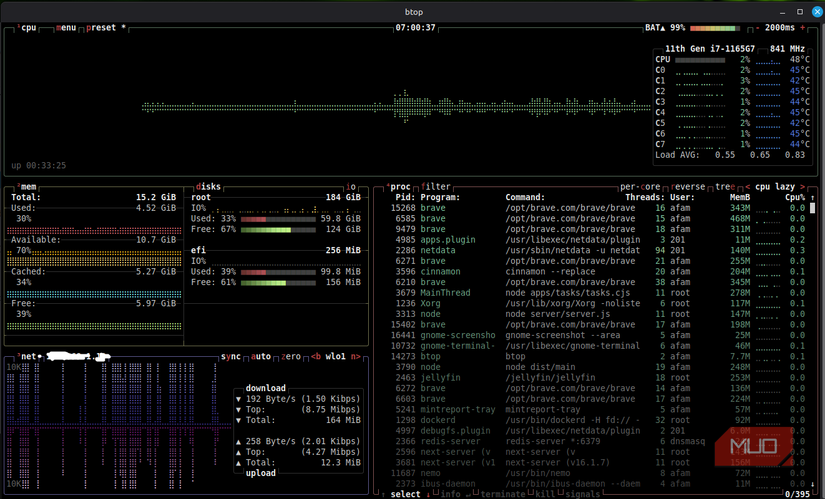Image resolution: width=825 pixels, height=499 pixels.
Task: Click the 11th Gen i7-1165G7 label
Action: (x=710, y=49)
